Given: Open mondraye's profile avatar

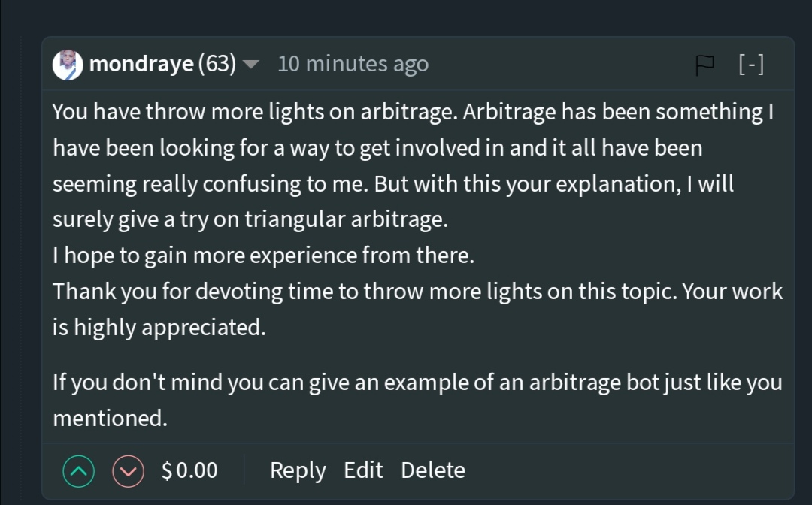Looking at the screenshot, I should pyautogui.click(x=68, y=65).
